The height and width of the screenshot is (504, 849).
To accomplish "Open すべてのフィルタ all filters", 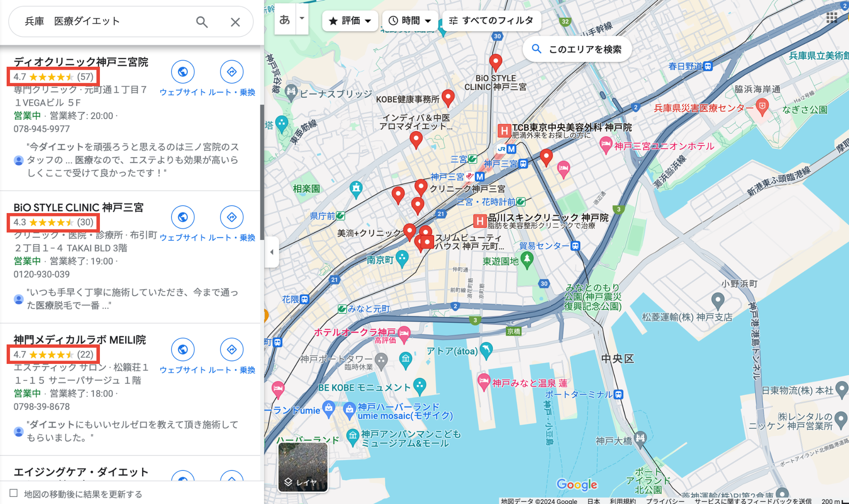I will [x=491, y=21].
